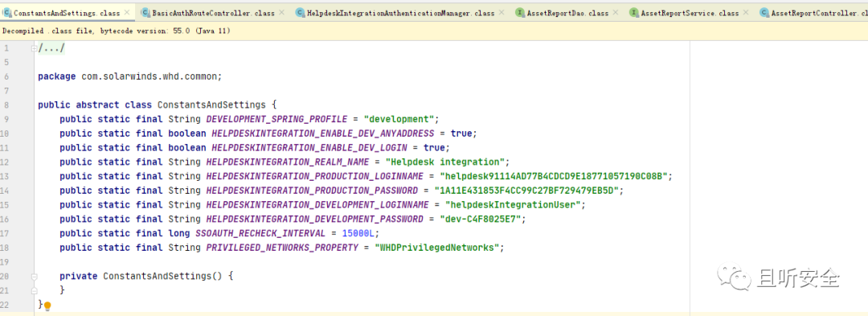Click the private ConstantsAndSettings() constructor name

tap(158, 276)
